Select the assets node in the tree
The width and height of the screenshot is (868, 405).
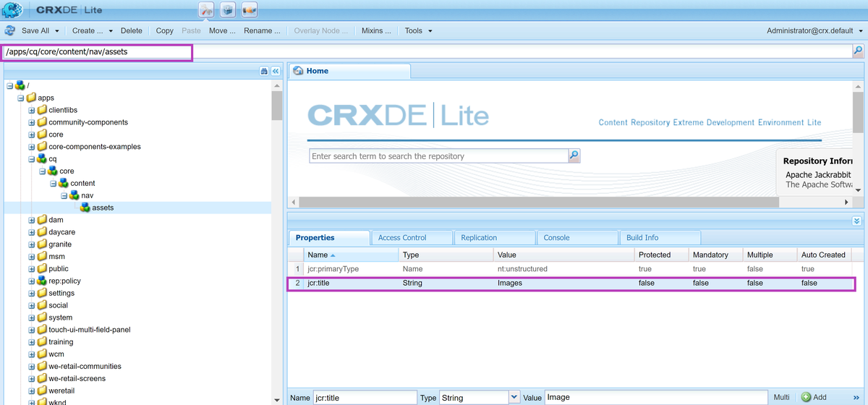103,208
